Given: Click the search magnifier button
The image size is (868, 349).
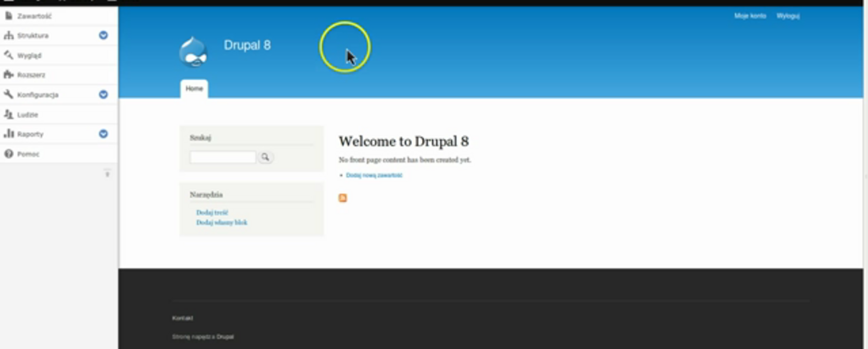Looking at the screenshot, I should pyautogui.click(x=265, y=157).
